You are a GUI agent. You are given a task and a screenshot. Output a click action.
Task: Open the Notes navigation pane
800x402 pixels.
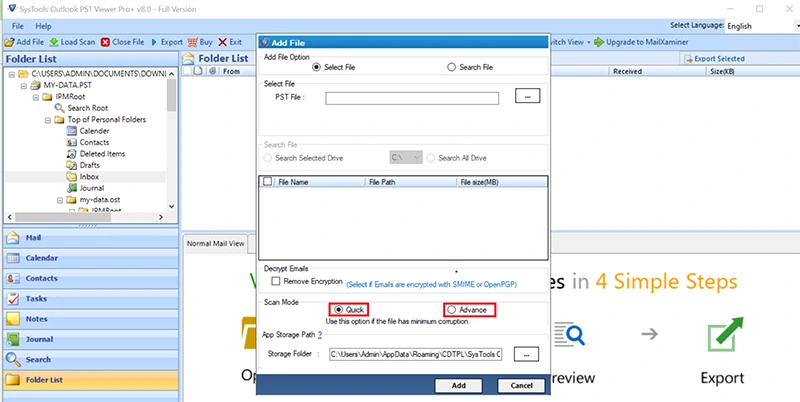tap(91, 319)
